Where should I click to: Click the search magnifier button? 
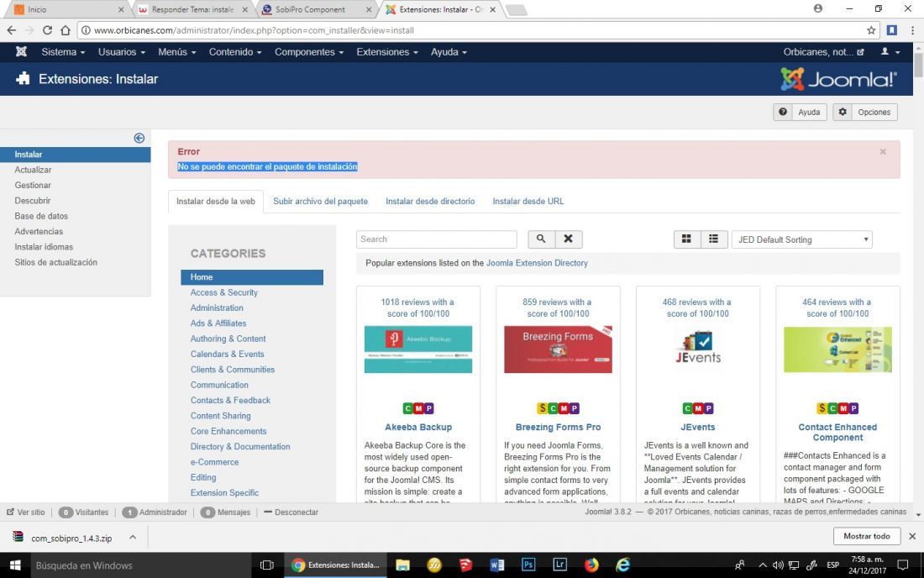[x=541, y=239]
